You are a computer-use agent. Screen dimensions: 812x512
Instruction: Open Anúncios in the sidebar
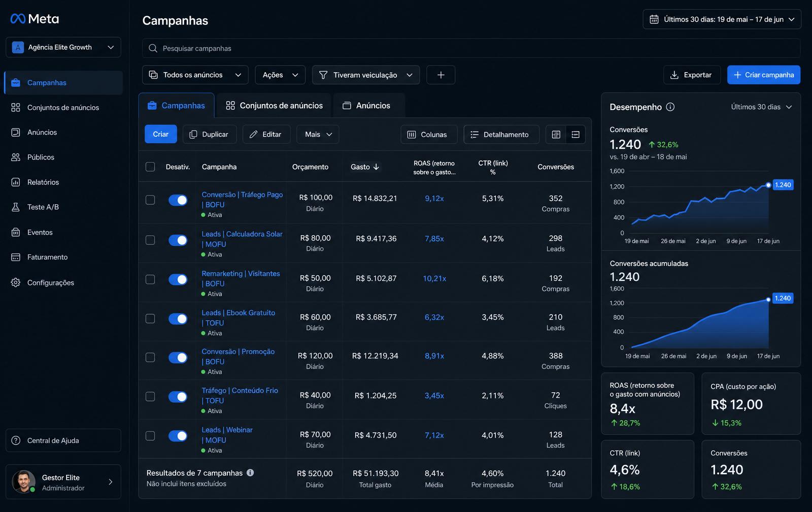click(63, 132)
